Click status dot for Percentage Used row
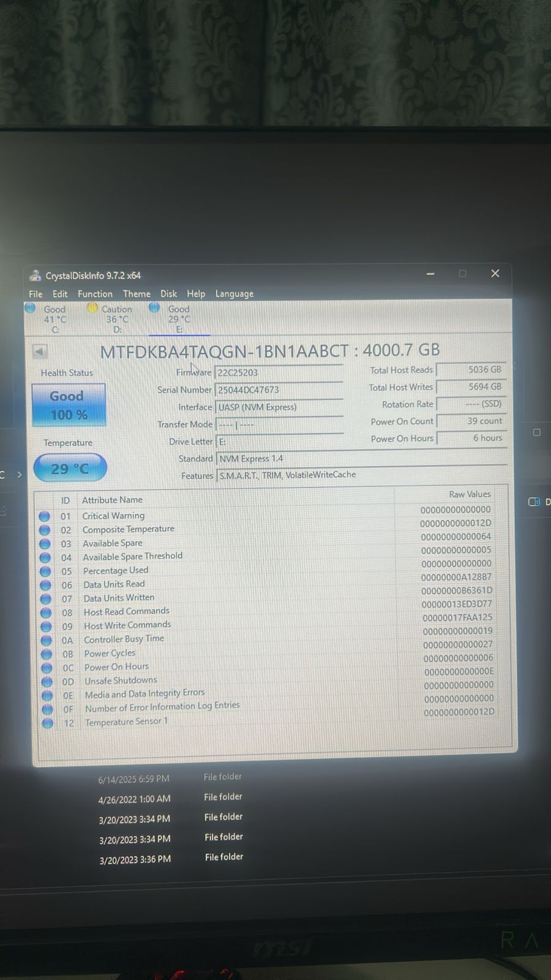 point(45,571)
